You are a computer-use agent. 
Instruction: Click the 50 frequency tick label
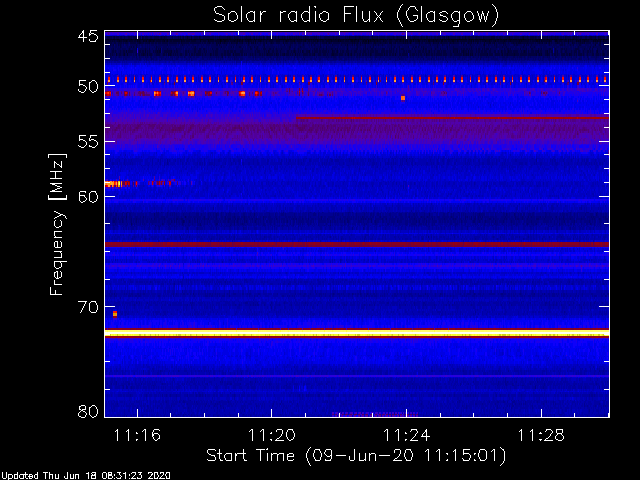pos(88,87)
